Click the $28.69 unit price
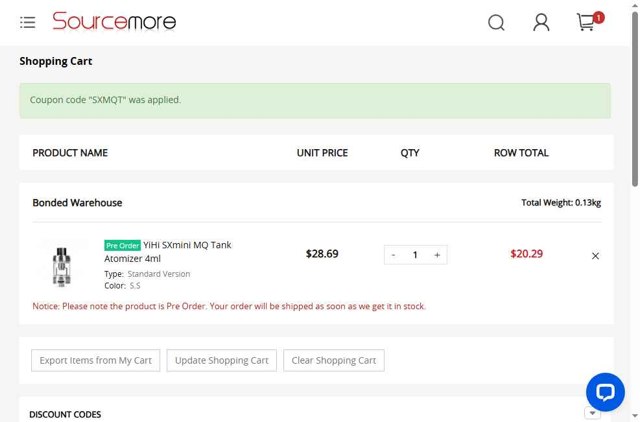 (x=322, y=254)
